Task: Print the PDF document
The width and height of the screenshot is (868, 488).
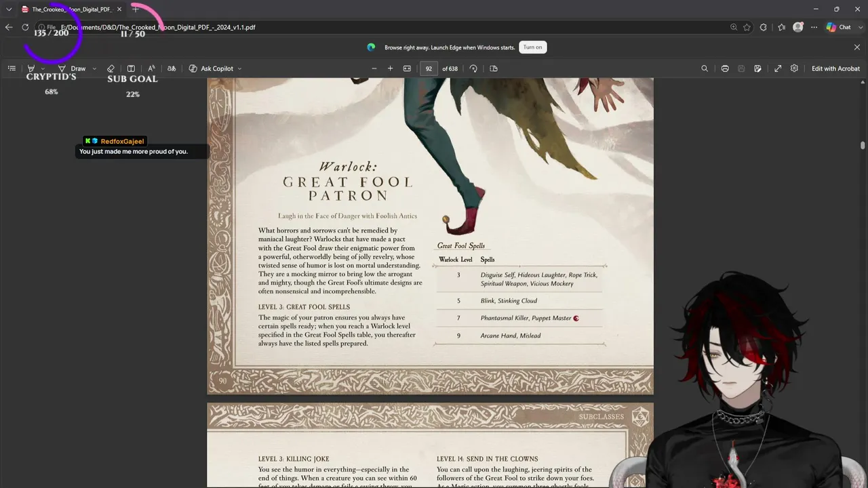Action: point(725,68)
